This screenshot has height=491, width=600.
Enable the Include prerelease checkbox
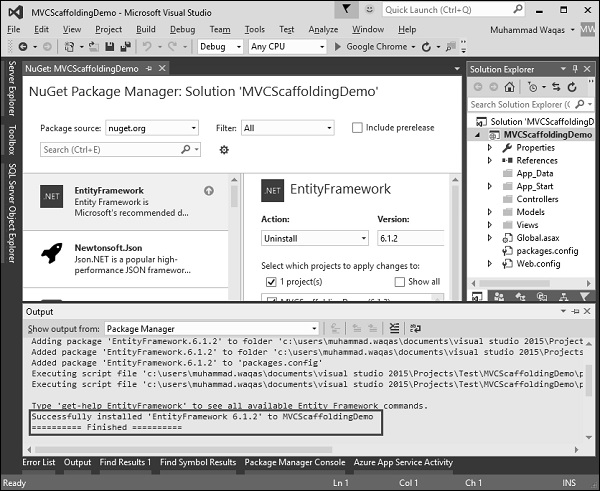pos(358,128)
